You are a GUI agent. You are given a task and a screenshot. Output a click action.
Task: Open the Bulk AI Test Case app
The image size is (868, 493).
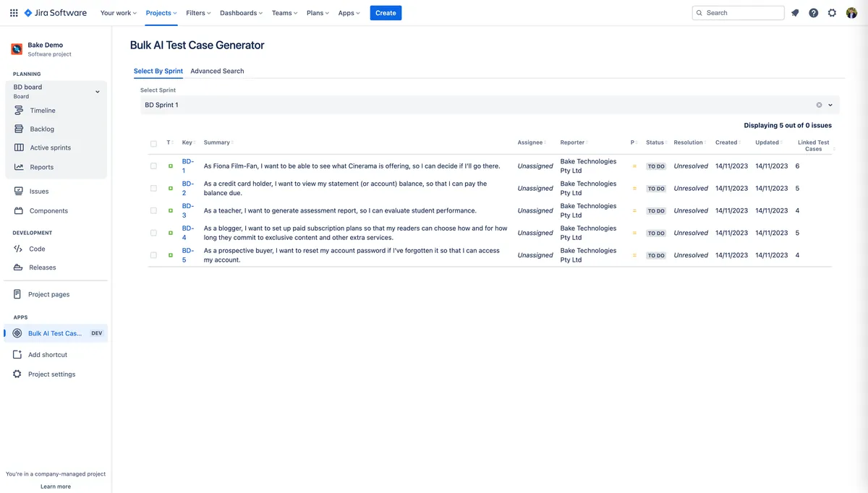click(56, 333)
